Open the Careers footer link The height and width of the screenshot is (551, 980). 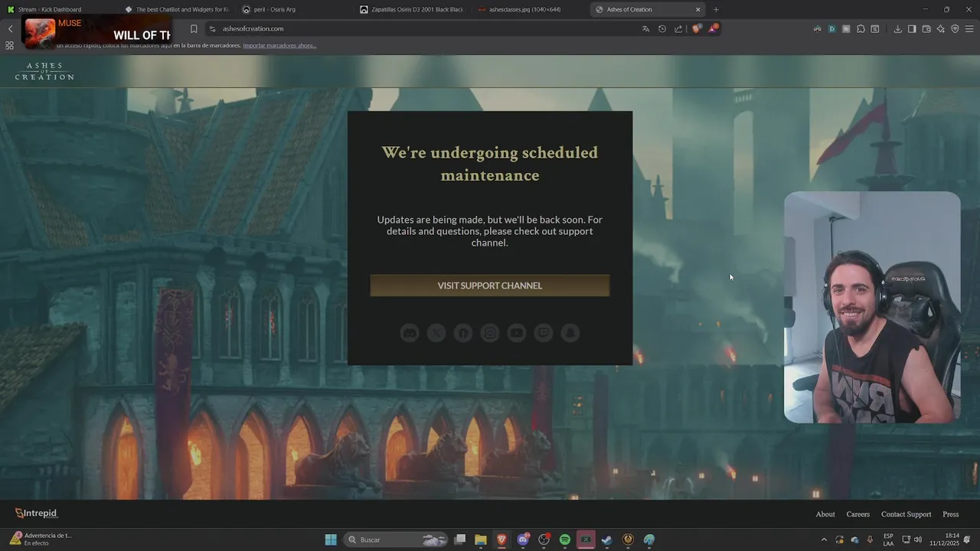pos(857,514)
